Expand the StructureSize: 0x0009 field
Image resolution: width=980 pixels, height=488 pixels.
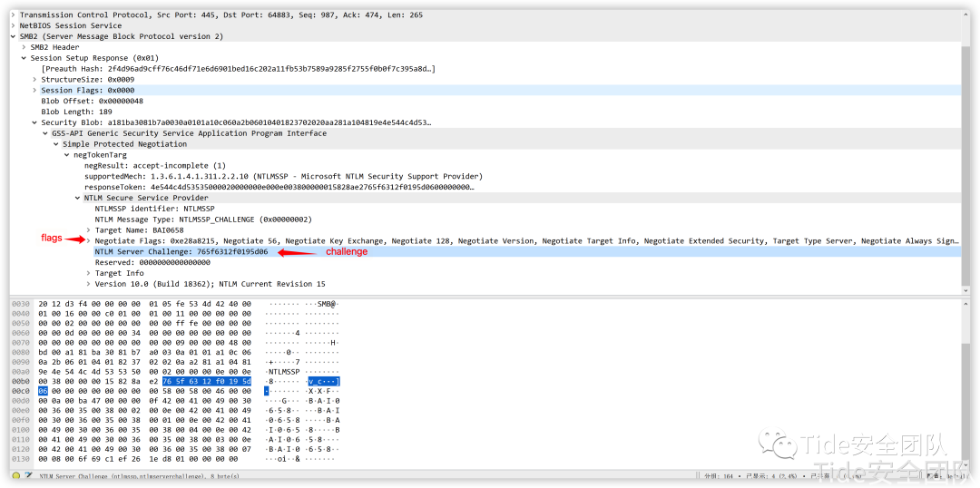[34, 79]
